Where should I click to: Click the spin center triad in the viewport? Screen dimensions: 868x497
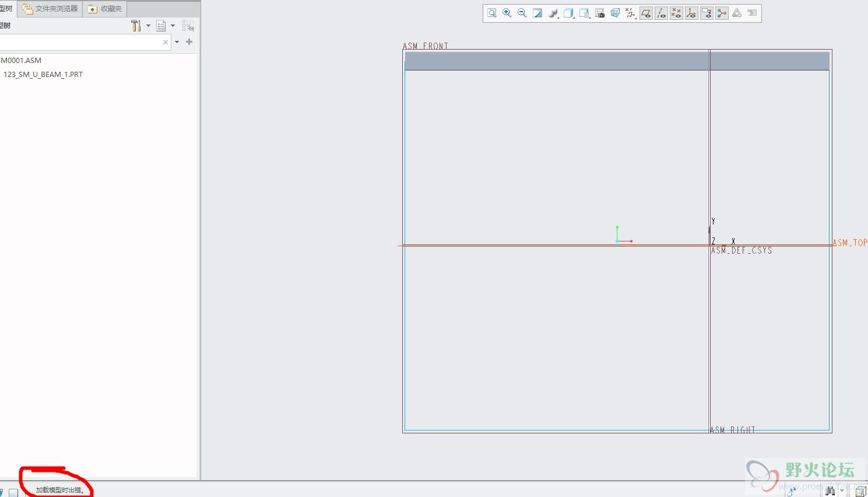623,235
